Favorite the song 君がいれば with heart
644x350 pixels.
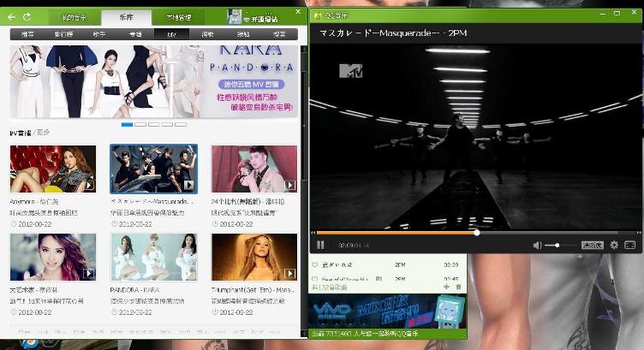coord(314,265)
